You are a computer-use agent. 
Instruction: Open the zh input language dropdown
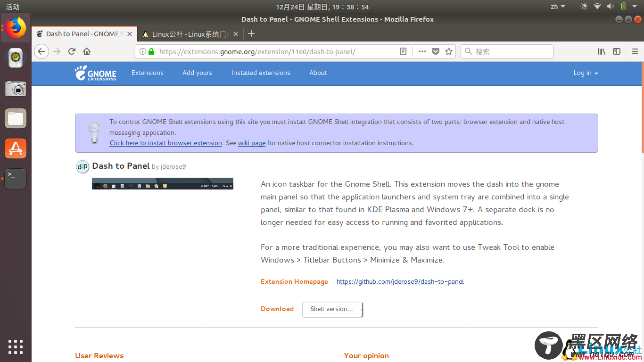[x=558, y=7]
